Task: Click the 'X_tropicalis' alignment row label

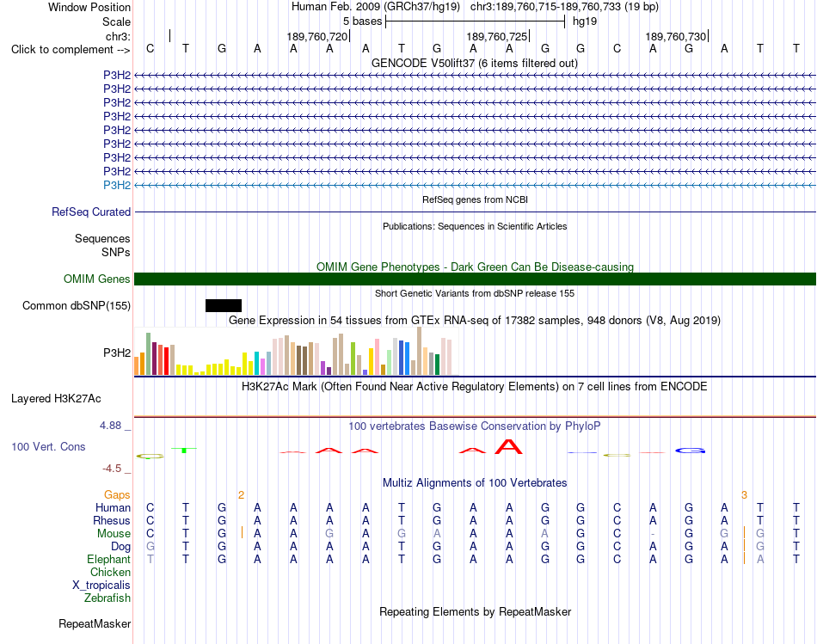Action: click(101, 586)
